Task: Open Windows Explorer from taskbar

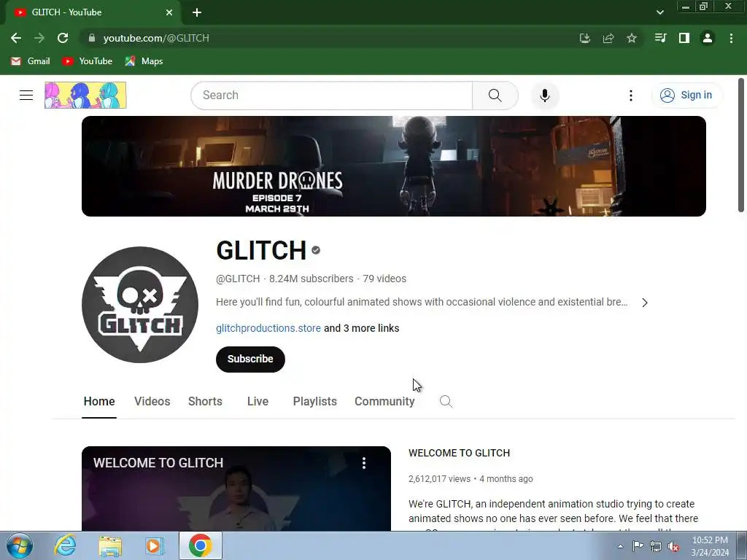Action: 111,545
